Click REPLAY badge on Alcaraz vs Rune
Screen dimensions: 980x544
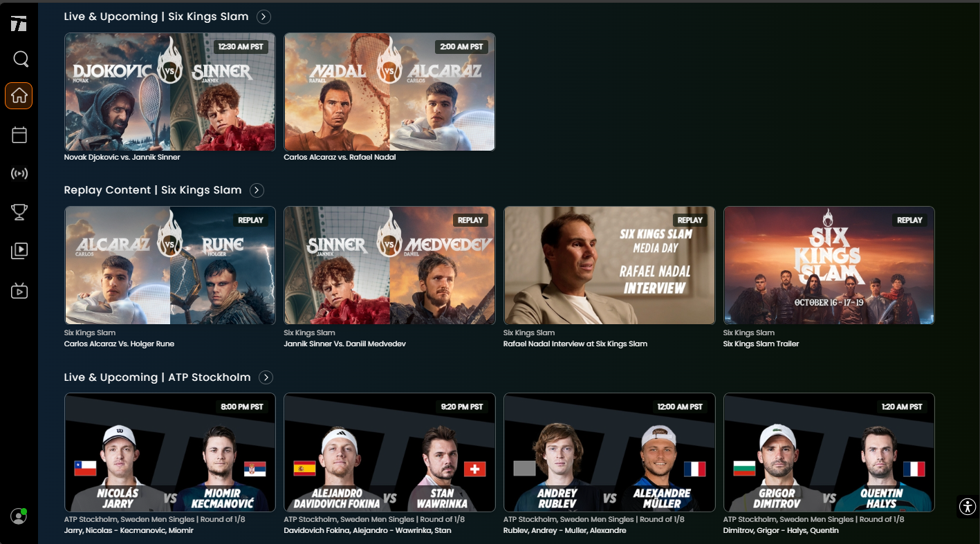click(x=250, y=221)
